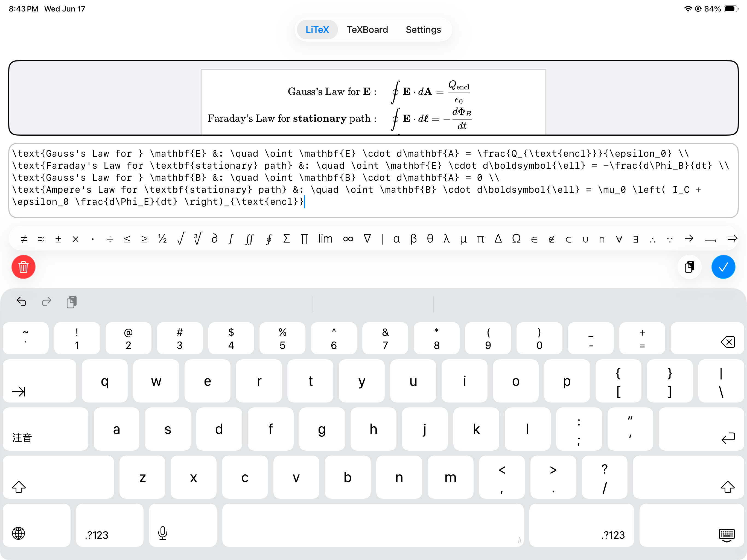Image resolution: width=747 pixels, height=560 pixels.
Task: Insert the double integral symbol
Action: (249, 239)
